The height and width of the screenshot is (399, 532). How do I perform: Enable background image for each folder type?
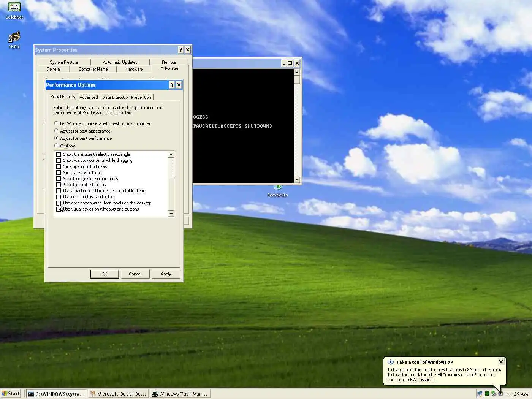59,191
